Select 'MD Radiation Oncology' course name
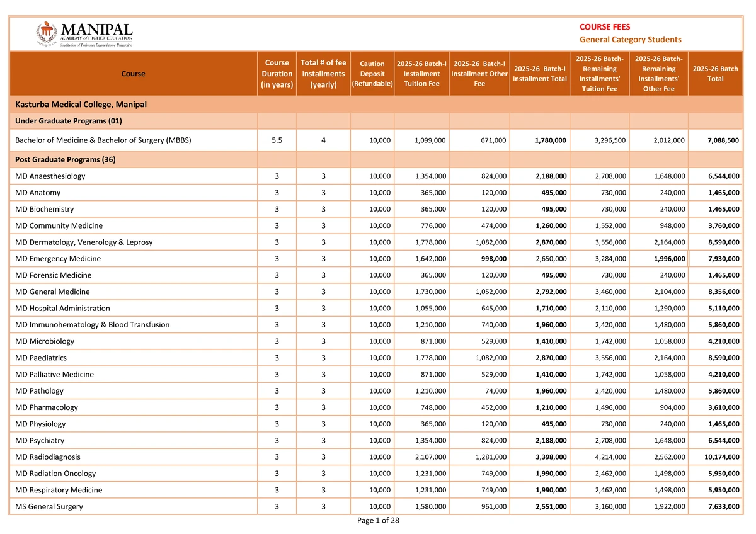 tap(55, 474)
